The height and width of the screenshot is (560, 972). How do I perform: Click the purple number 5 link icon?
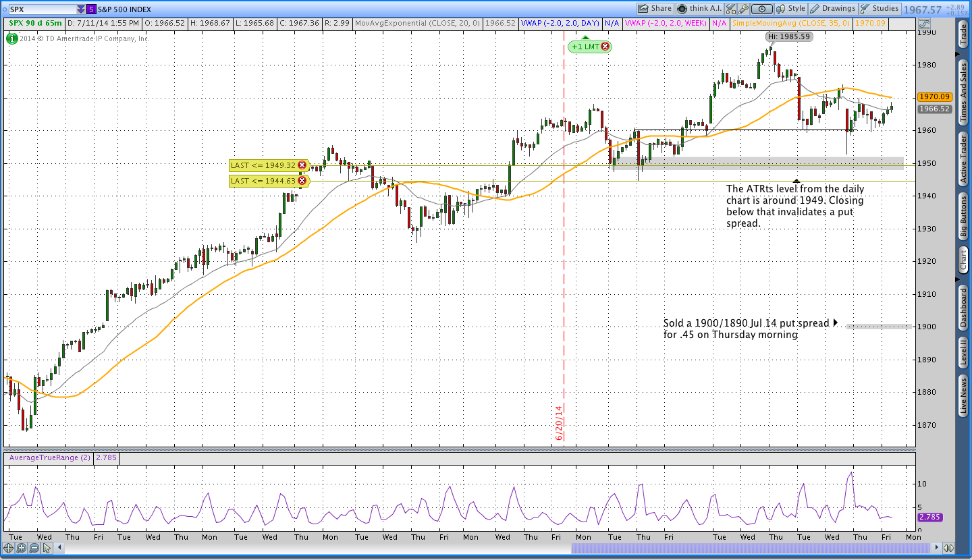pyautogui.click(x=92, y=9)
